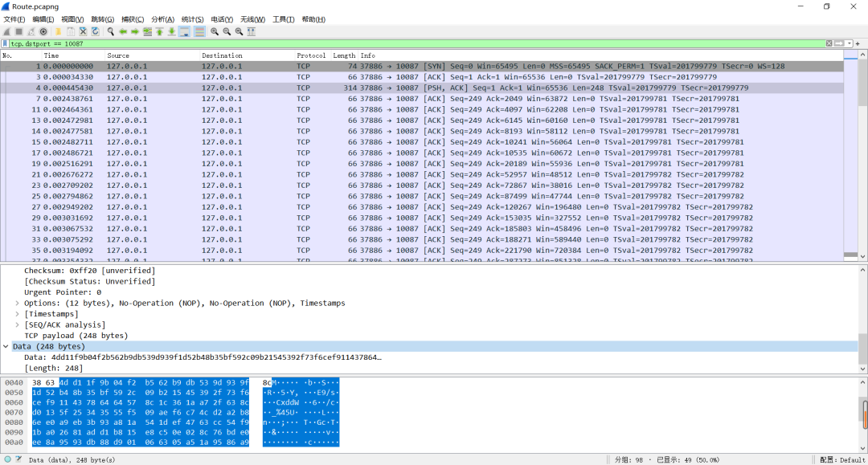Open the 统计(S) menu

click(x=192, y=19)
